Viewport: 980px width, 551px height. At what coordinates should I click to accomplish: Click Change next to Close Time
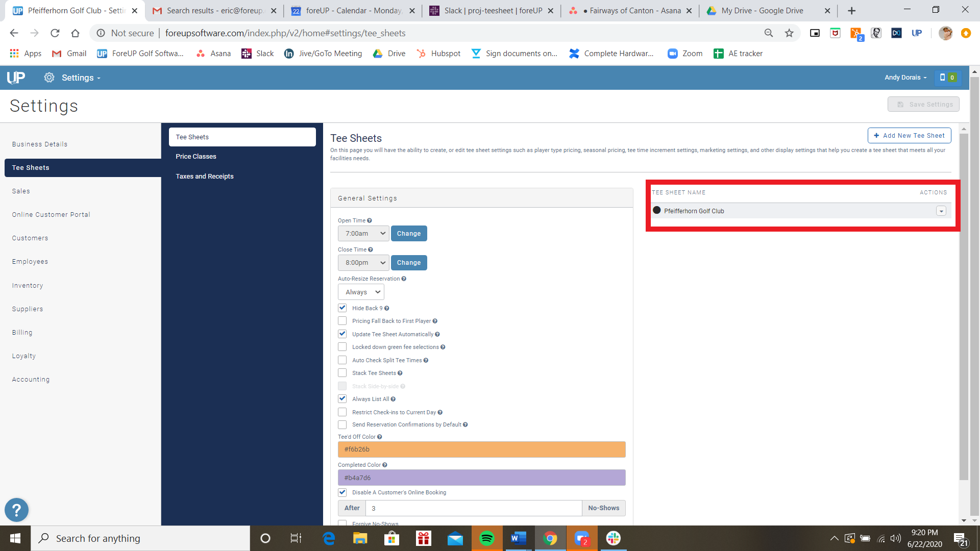coord(409,263)
